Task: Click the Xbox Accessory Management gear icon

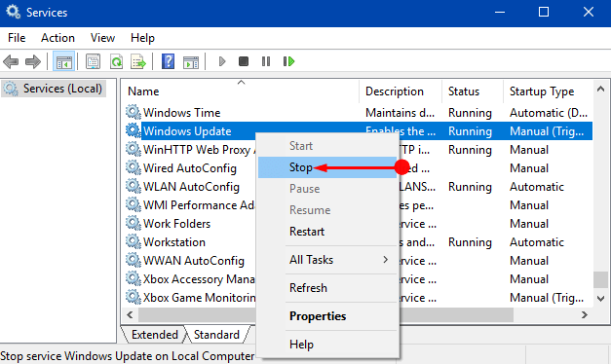Action: (x=134, y=278)
